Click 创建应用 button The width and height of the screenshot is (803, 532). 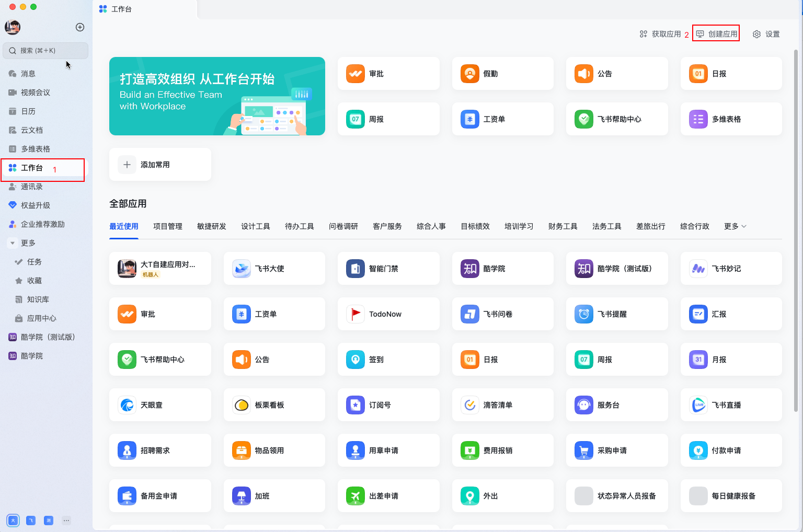pyautogui.click(x=716, y=34)
